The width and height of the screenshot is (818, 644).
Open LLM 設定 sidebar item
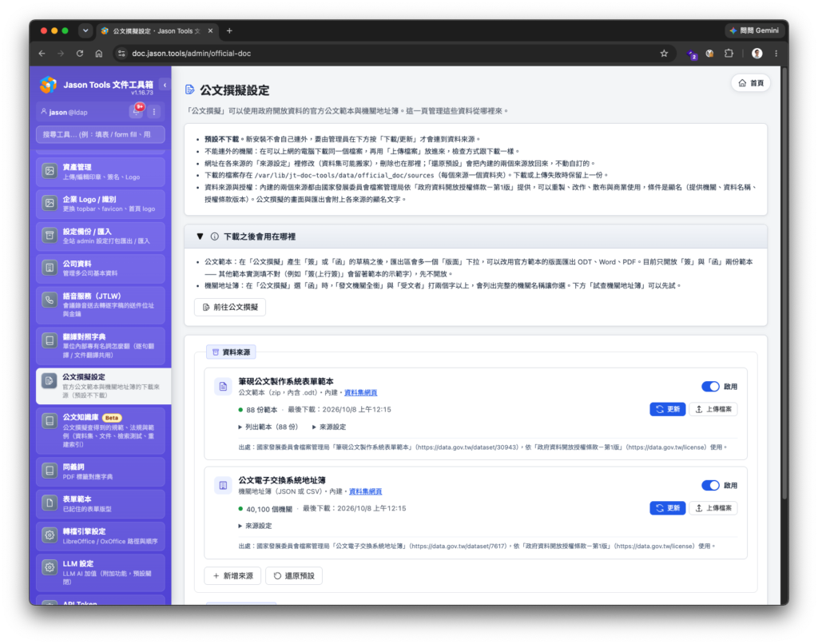[x=100, y=573]
